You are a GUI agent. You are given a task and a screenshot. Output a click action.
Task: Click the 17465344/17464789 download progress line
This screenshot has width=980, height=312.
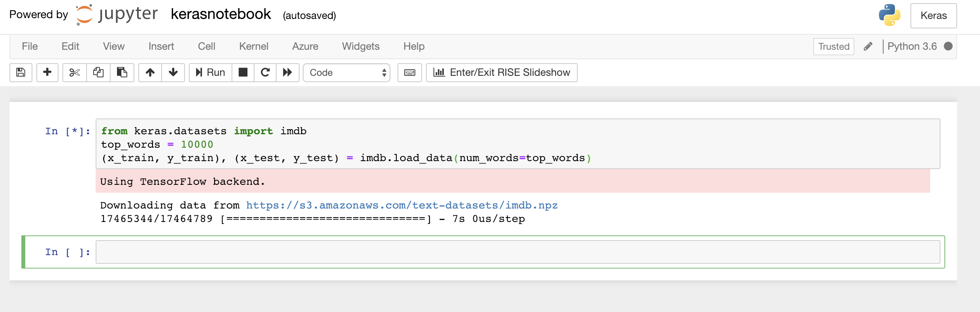pos(313,219)
